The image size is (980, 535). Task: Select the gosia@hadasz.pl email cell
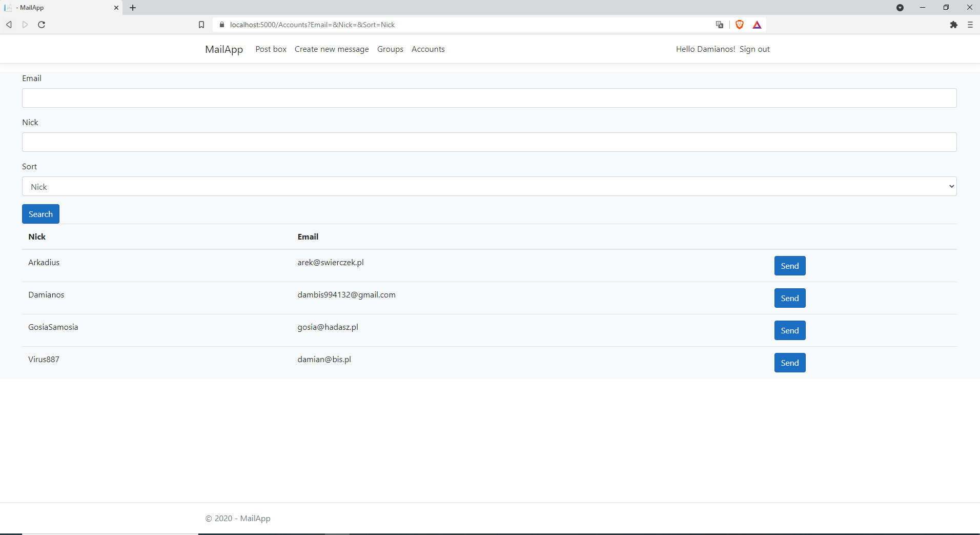point(328,327)
